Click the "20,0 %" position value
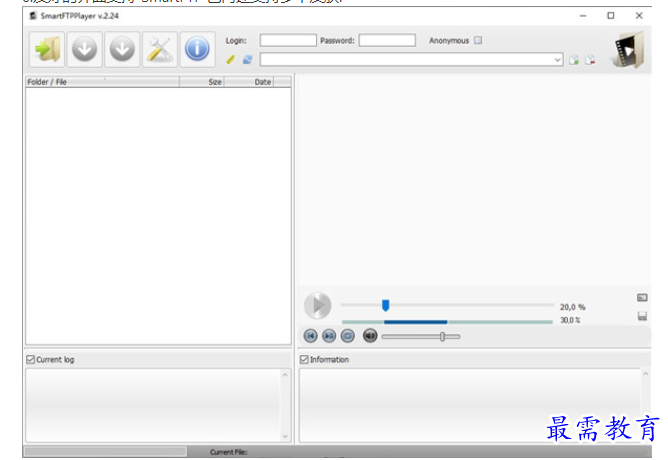 [573, 307]
